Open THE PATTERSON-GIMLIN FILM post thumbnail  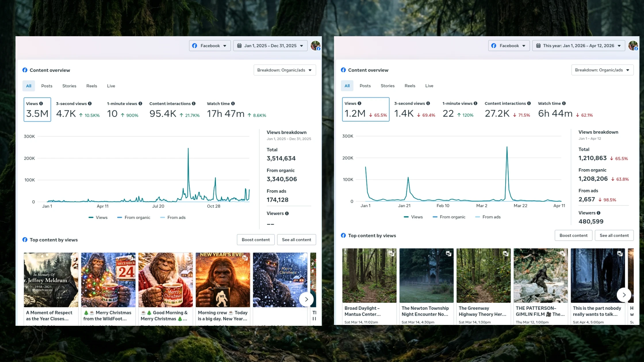point(540,275)
